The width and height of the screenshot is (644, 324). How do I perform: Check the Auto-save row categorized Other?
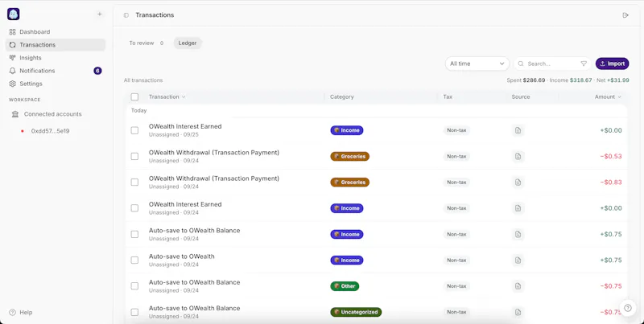click(134, 286)
